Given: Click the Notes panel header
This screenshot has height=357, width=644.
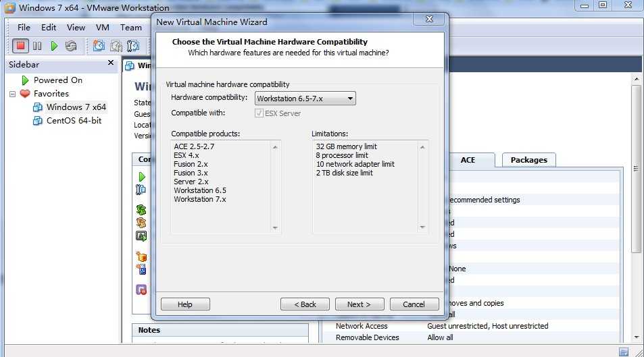Looking at the screenshot, I should coord(220,330).
